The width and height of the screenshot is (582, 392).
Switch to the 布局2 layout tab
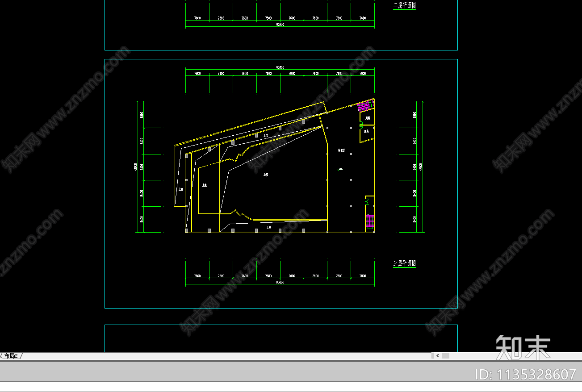click(11, 356)
